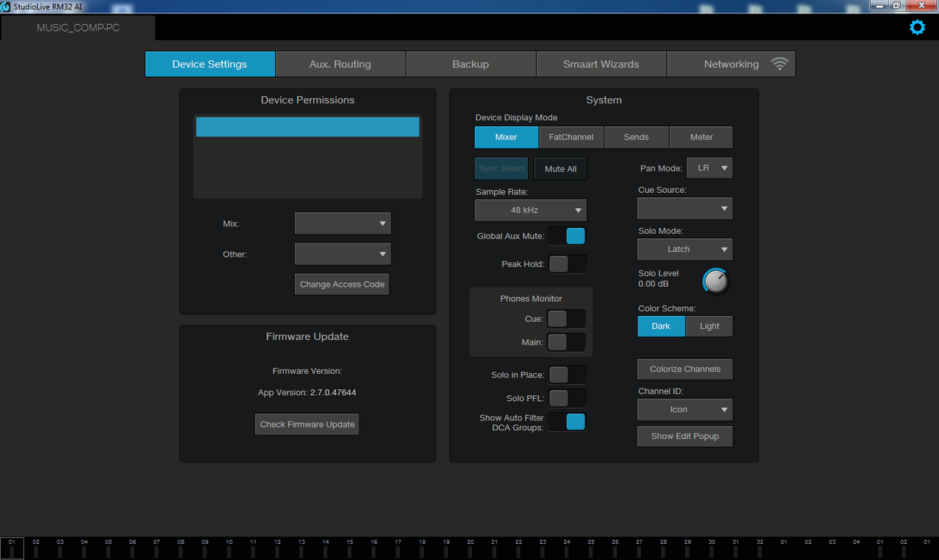Screen dimensions: 939x560
Task: Open the settings gear icon
Action: coord(917,28)
